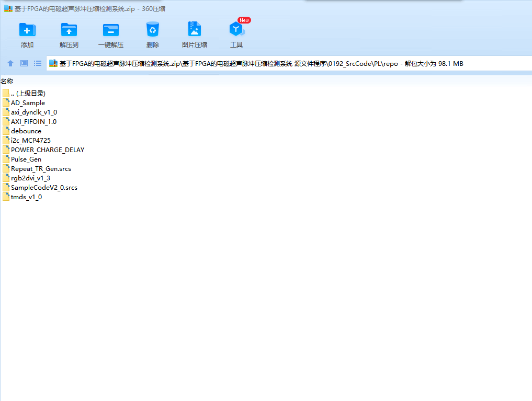Click the folder icon of POWER_CHARGE_DELAY
This screenshot has width=532, height=401.
[x=6, y=150]
